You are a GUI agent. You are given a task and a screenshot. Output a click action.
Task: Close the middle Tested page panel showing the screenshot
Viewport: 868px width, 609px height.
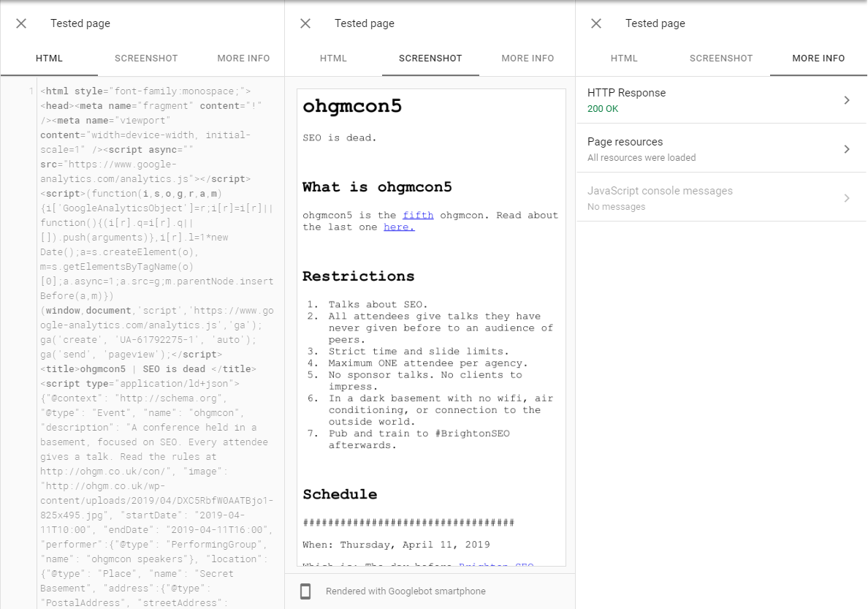pyautogui.click(x=305, y=23)
